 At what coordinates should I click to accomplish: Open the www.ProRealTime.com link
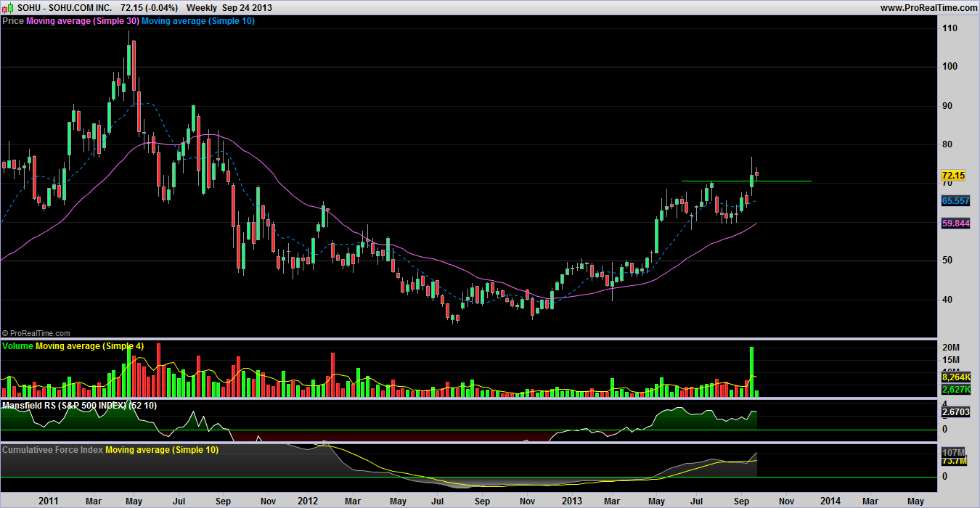tap(928, 7)
